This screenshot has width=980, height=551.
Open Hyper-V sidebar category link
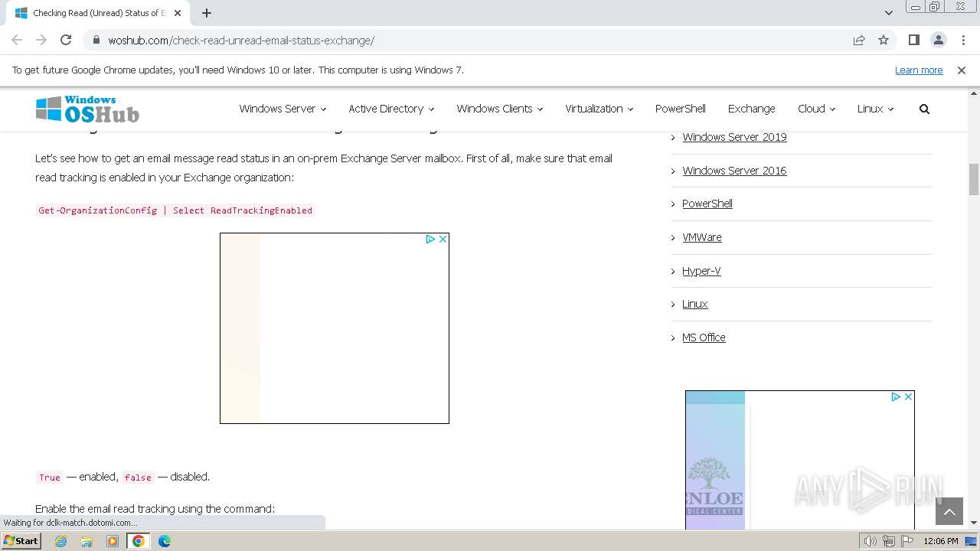[x=701, y=271]
